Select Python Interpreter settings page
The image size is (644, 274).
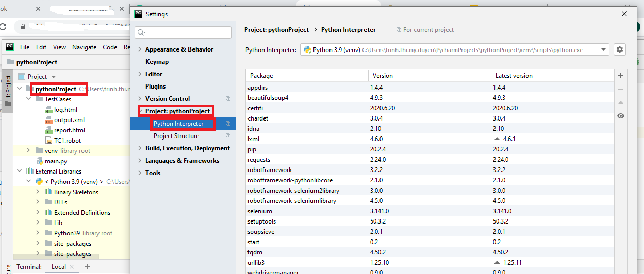pos(178,124)
